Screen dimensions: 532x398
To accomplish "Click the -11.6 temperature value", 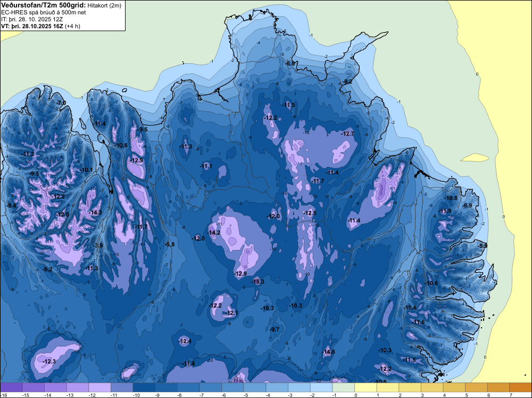I will (419, 322).
